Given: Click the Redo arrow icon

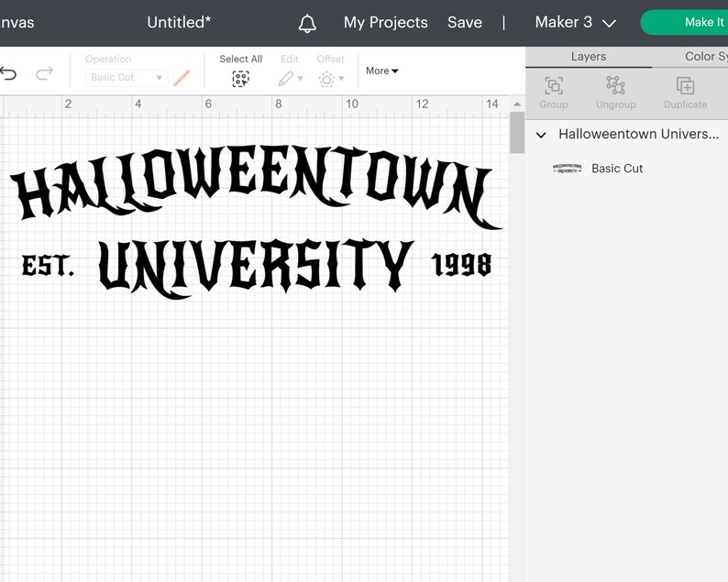Looking at the screenshot, I should (x=45, y=73).
